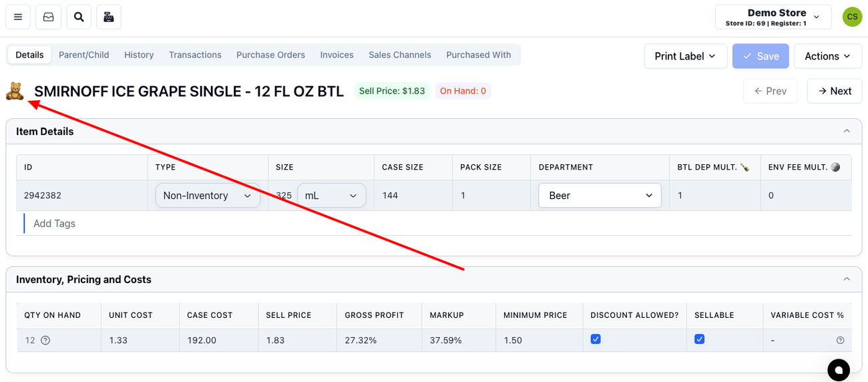The image size is (868, 382).
Task: Uncheck the Sellable checkbox
Action: click(699, 339)
